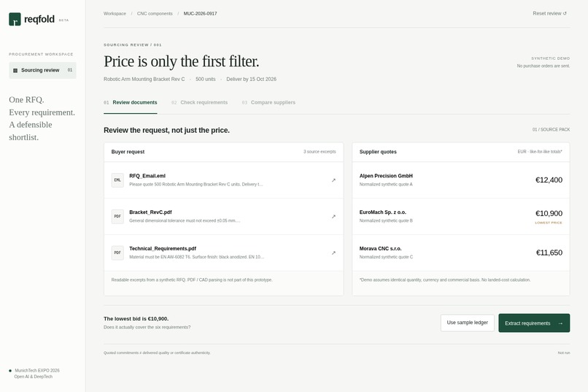588x392 pixels.
Task: Click Extract requirements button
Action: tap(534, 323)
